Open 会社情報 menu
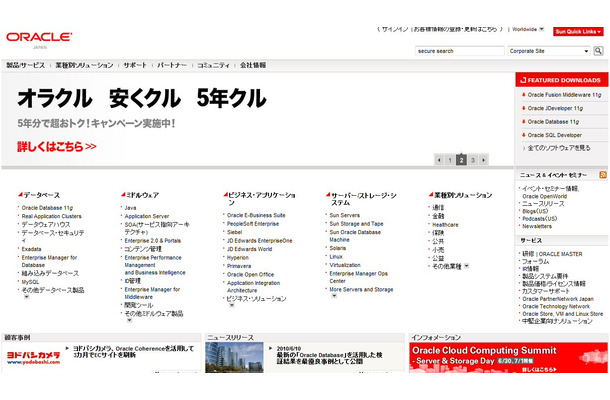 [253, 65]
